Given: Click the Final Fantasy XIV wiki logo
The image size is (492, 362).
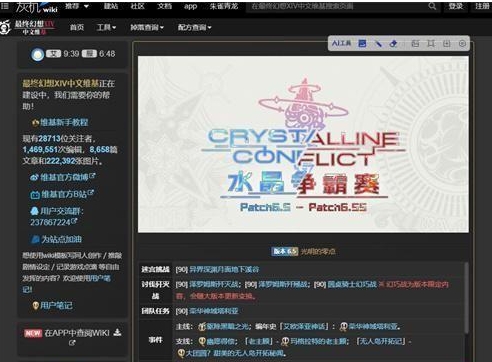Looking at the screenshot, I should tap(28, 27).
